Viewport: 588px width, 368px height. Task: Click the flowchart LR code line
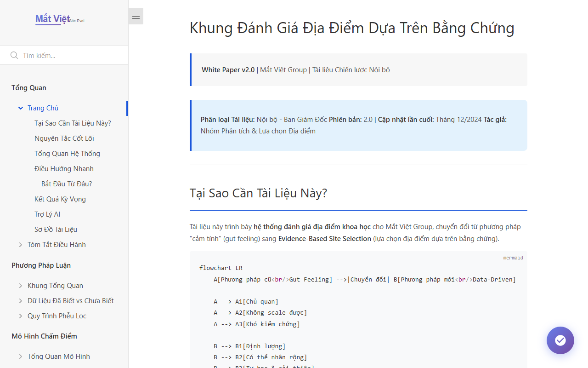(221, 268)
